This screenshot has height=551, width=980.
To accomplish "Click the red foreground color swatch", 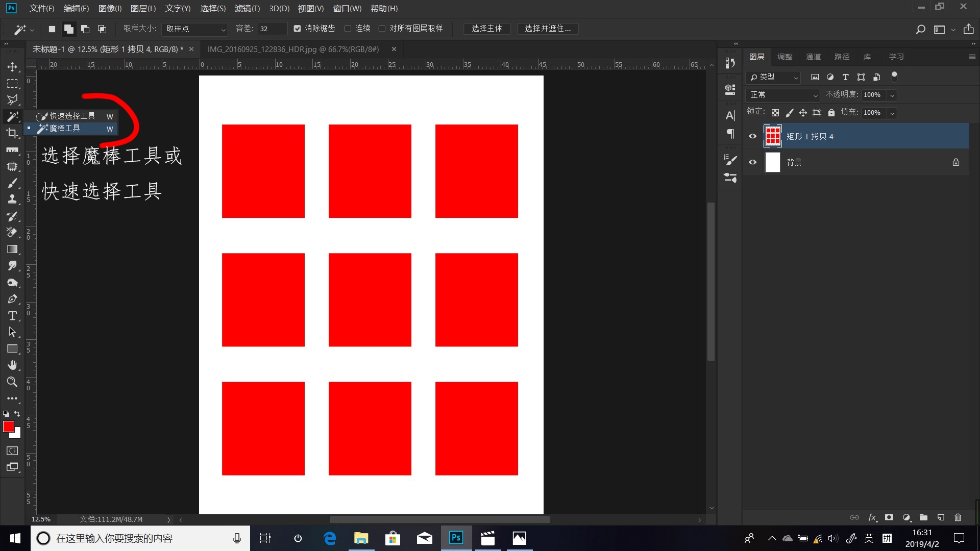I will click(8, 427).
